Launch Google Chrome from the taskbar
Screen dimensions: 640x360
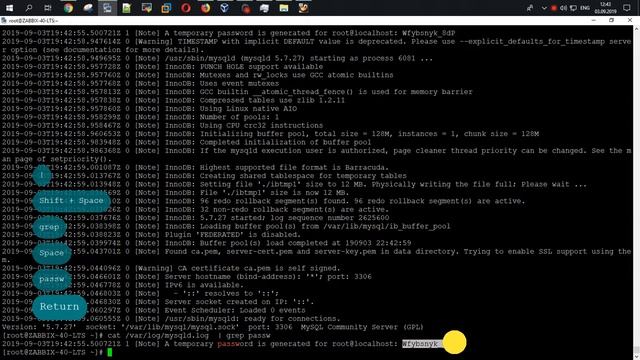(x=68, y=8)
